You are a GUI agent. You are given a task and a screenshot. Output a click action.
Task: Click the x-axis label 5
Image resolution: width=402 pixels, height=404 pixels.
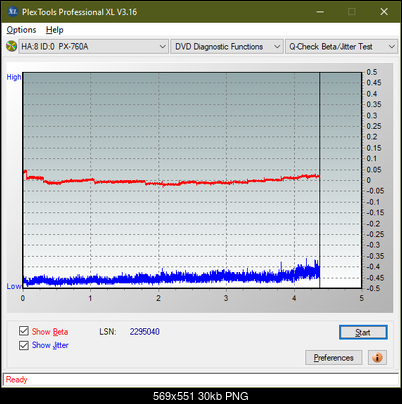coord(362,298)
